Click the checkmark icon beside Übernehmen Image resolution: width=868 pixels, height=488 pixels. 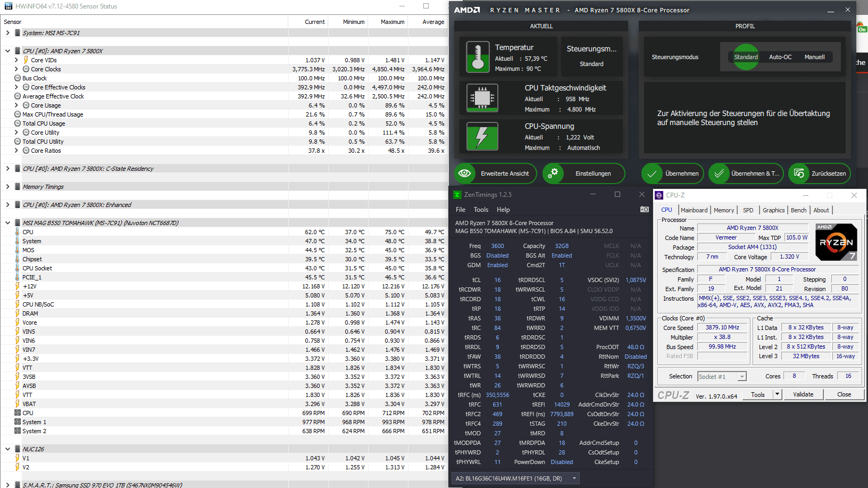click(652, 173)
